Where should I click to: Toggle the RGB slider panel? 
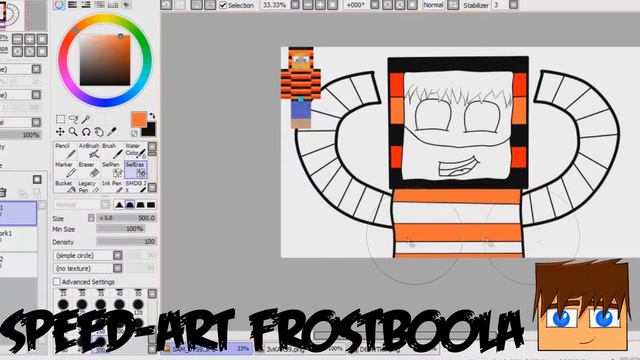click(x=73, y=5)
